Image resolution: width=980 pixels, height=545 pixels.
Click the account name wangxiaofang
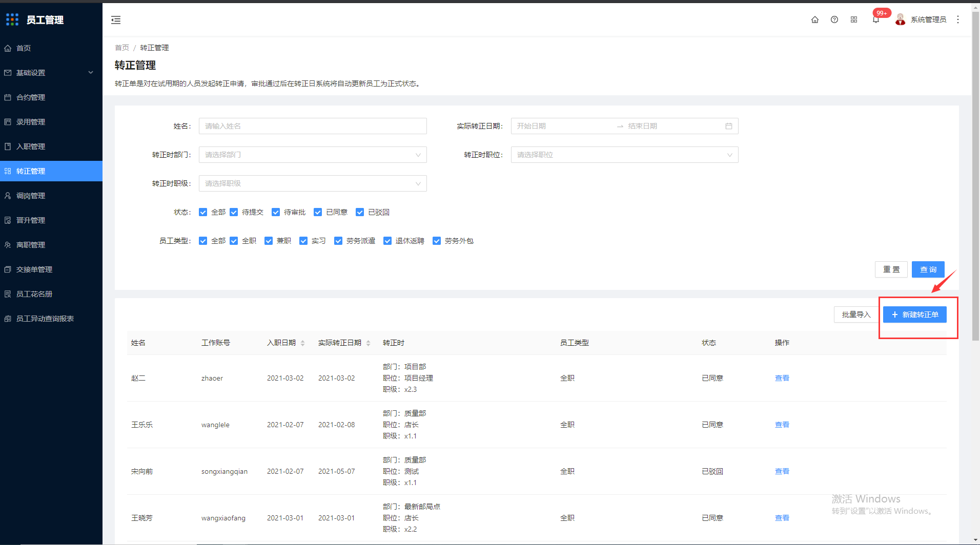coord(223,518)
